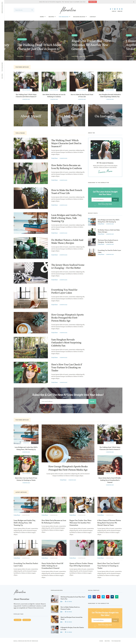Click the red Subscribe button in top bar

click(93, 2)
